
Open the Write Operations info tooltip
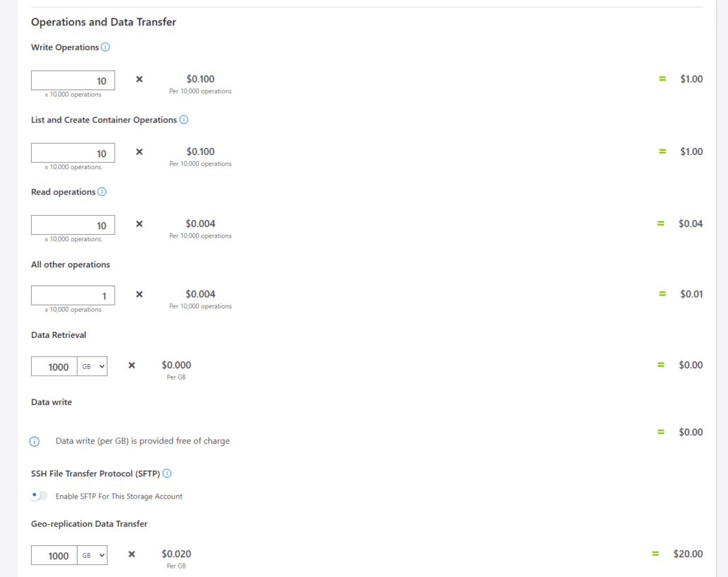click(105, 47)
